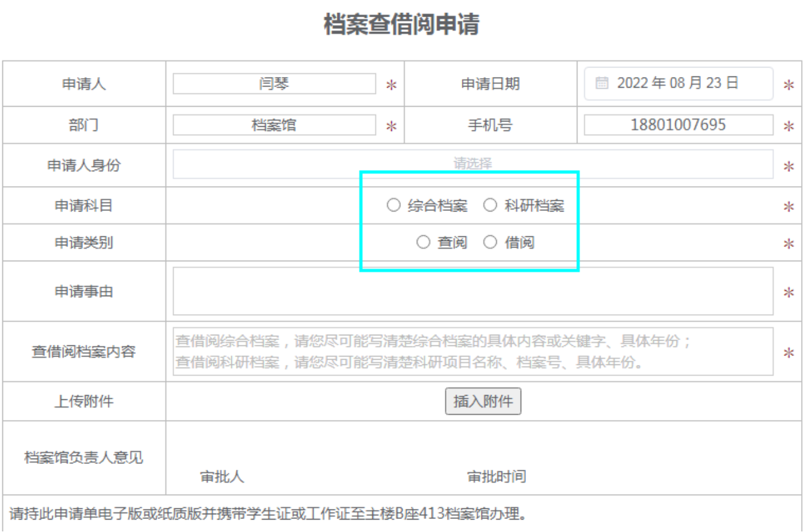
Task: Expand the 申请人身份 请选择 dropdown
Action: tap(473, 164)
